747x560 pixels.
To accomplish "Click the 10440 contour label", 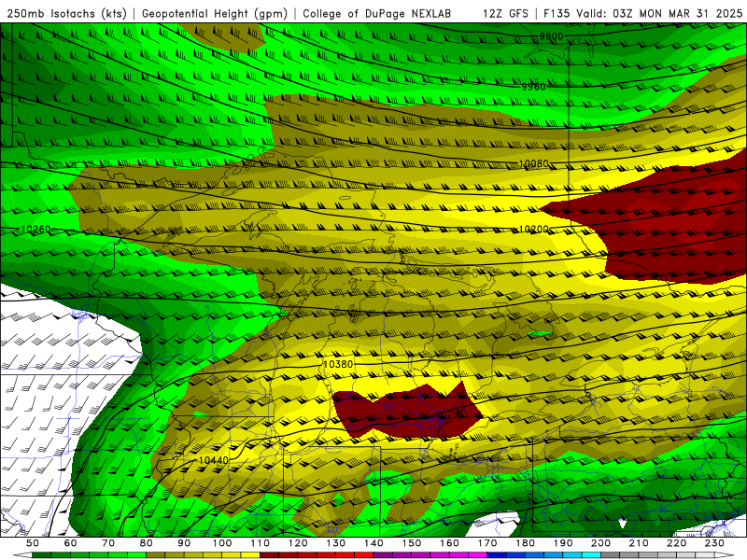I will click(x=214, y=460).
